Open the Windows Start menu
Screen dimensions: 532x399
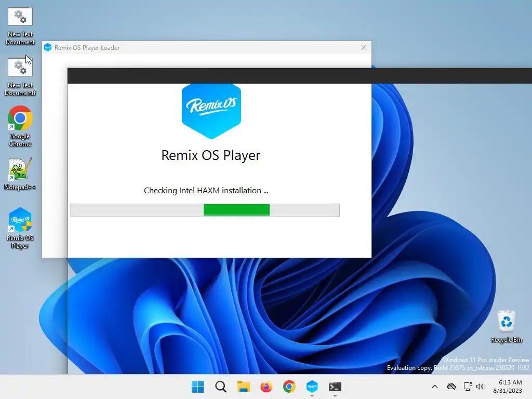point(198,387)
